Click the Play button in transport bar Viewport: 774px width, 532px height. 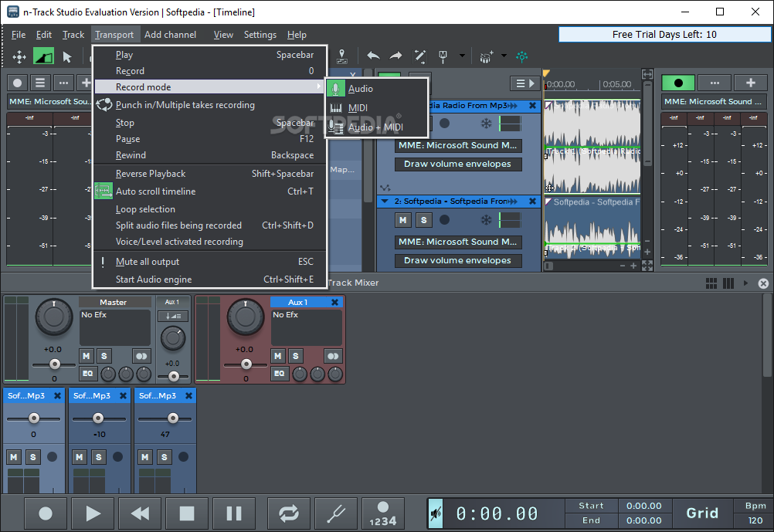coord(93,513)
